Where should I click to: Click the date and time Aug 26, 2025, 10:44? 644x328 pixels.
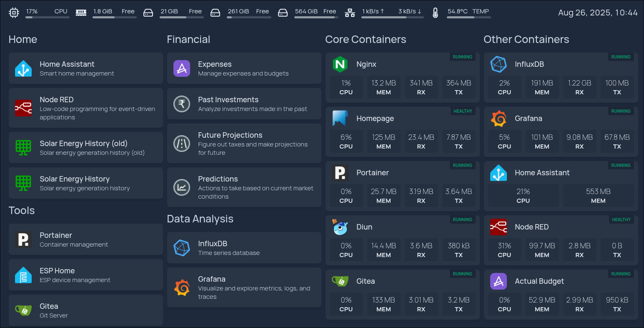click(x=598, y=13)
